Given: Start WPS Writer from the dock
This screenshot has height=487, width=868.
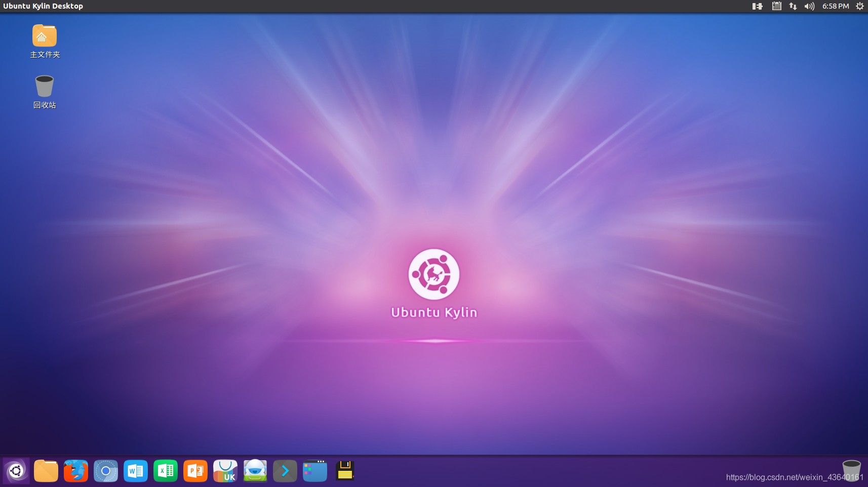Looking at the screenshot, I should point(136,471).
